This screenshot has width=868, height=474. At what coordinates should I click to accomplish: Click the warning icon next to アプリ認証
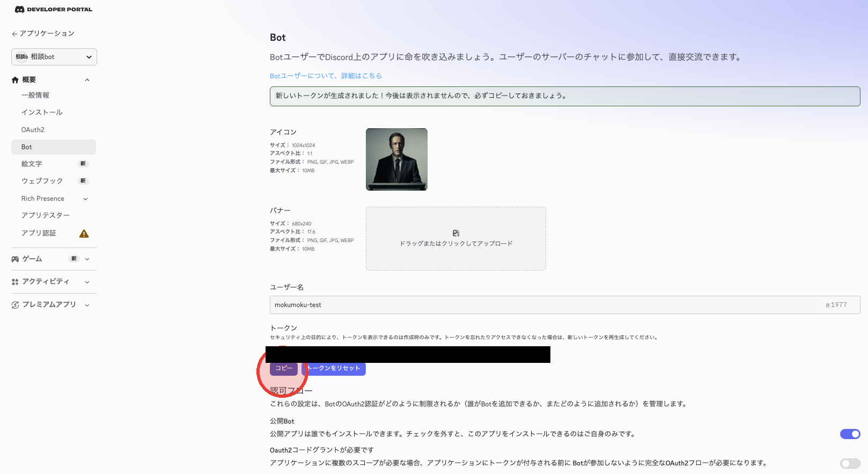(84, 234)
